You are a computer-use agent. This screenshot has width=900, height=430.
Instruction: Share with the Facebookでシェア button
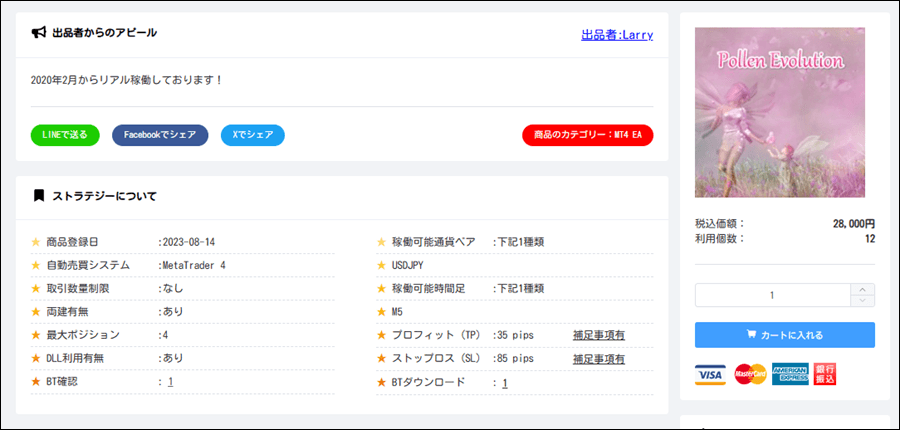click(160, 135)
